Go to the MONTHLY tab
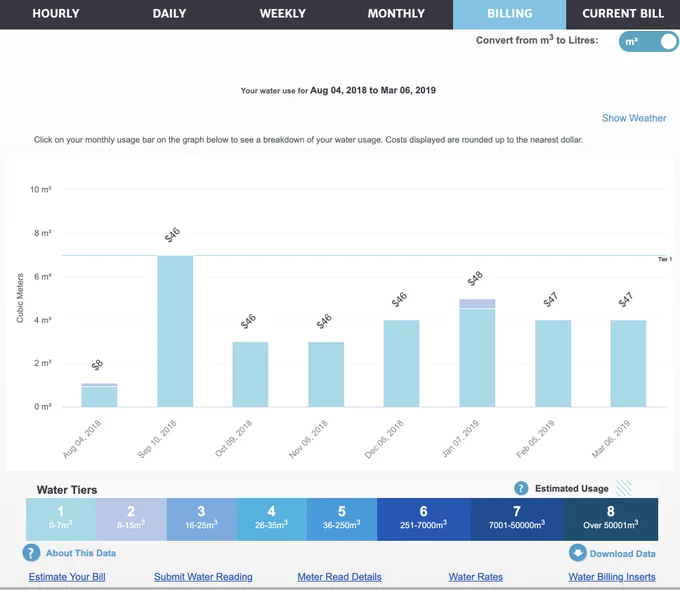The height and width of the screenshot is (590, 680). [x=396, y=14]
